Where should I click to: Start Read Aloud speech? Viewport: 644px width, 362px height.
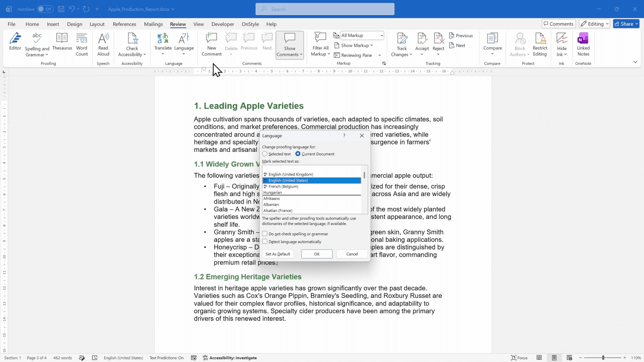(x=103, y=44)
